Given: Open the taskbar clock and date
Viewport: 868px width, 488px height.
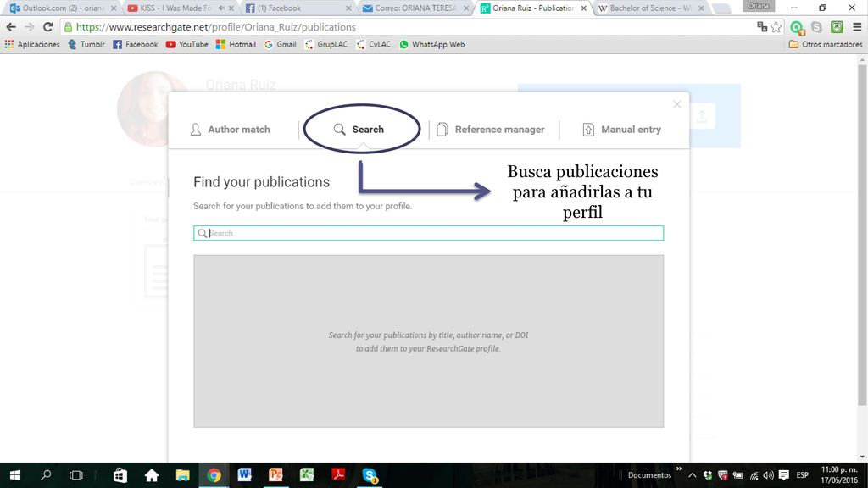Looking at the screenshot, I should click(x=838, y=475).
